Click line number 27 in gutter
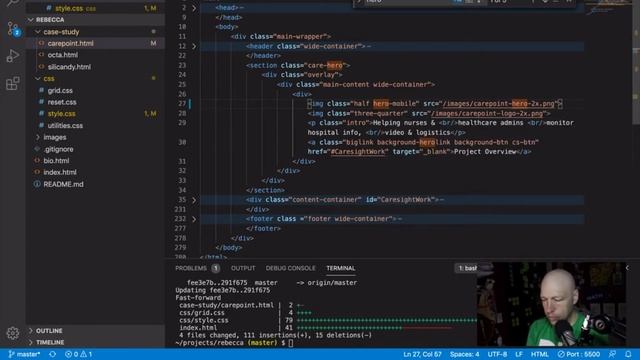The width and height of the screenshot is (640, 360). 182,104
